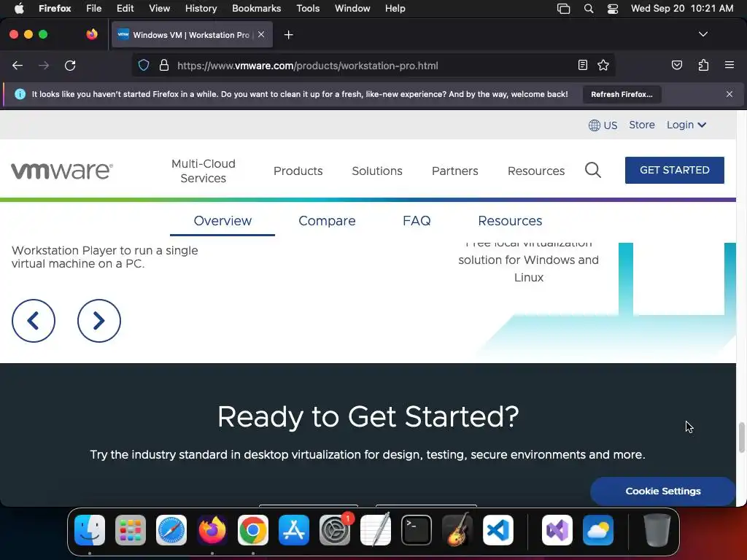Show previous carousel slide arrow

[x=34, y=321]
